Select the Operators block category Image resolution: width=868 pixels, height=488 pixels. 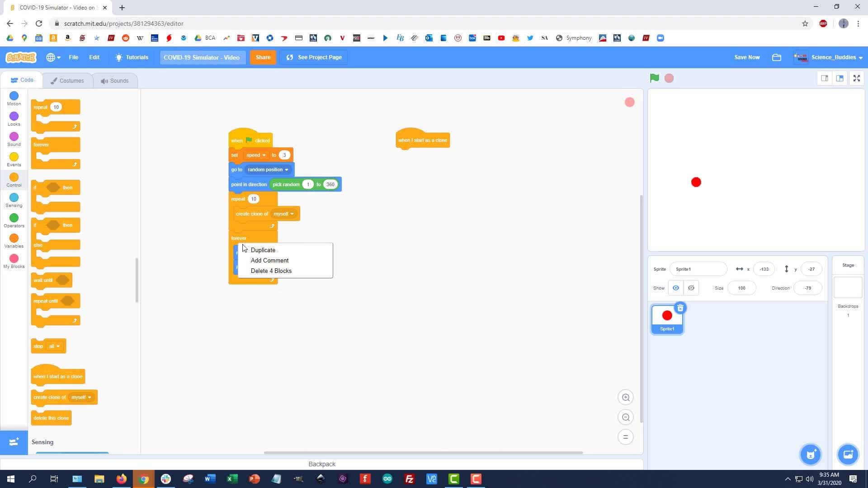[14, 221]
